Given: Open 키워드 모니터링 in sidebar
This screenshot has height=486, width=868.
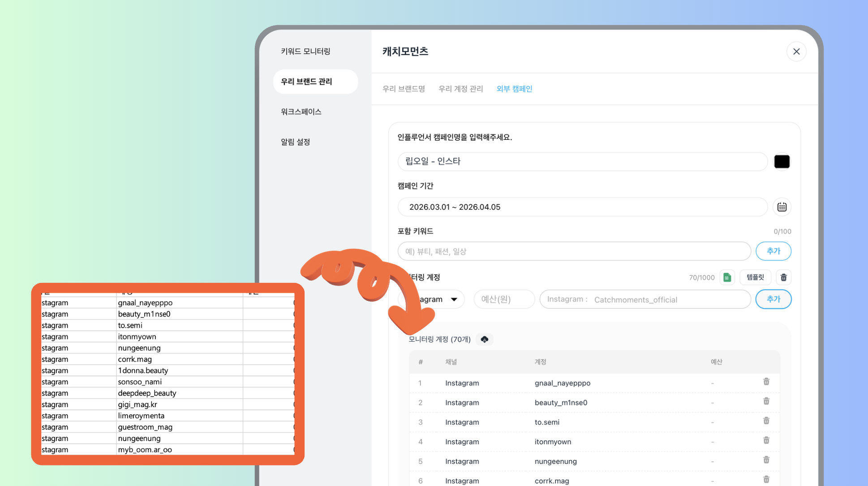Looking at the screenshot, I should point(305,52).
